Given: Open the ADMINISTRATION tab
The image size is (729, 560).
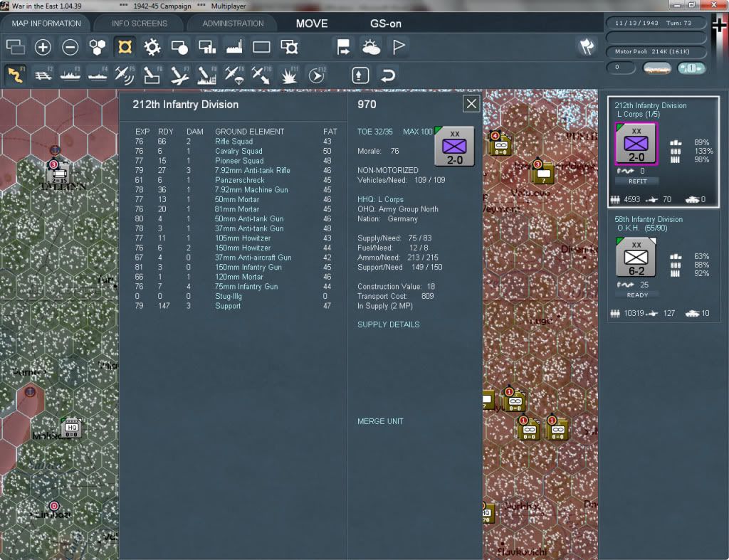Looking at the screenshot, I should tap(233, 23).
